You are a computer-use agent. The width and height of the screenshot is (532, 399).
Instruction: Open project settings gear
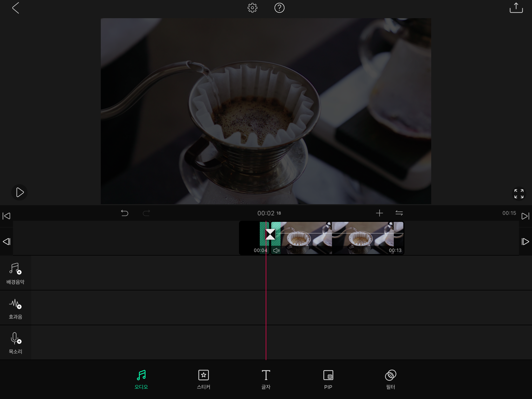(252, 8)
